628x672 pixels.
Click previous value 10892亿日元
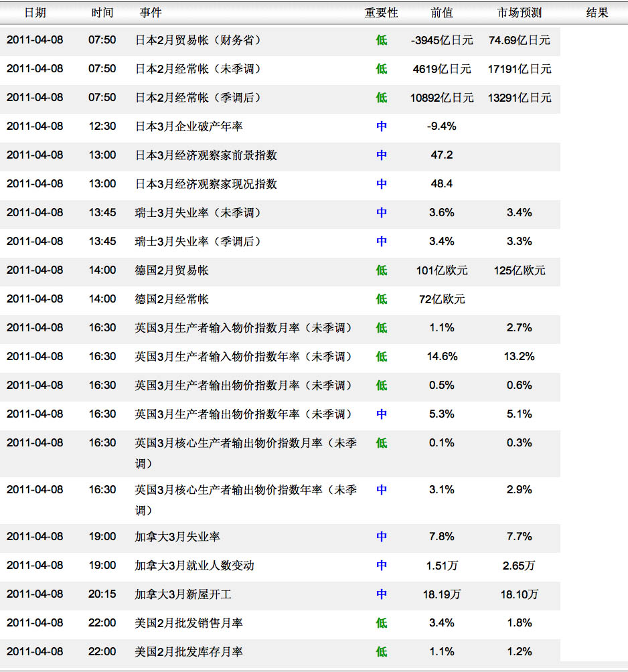[441, 98]
